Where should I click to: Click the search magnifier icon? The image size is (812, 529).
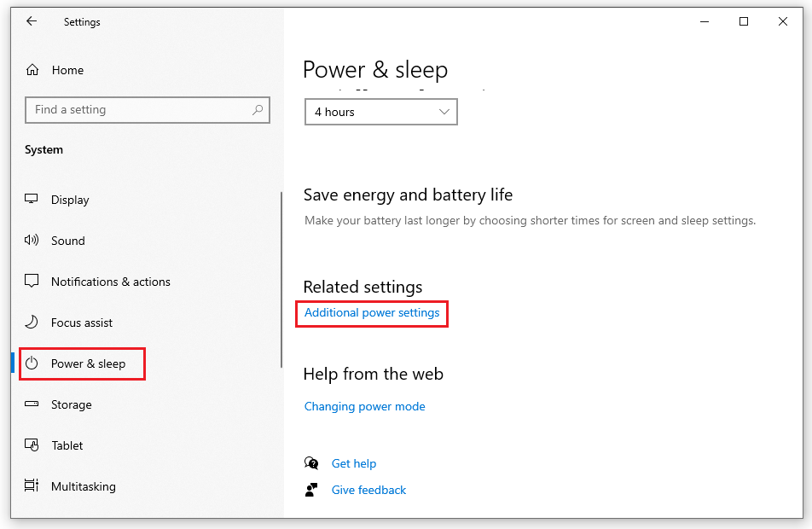click(258, 110)
